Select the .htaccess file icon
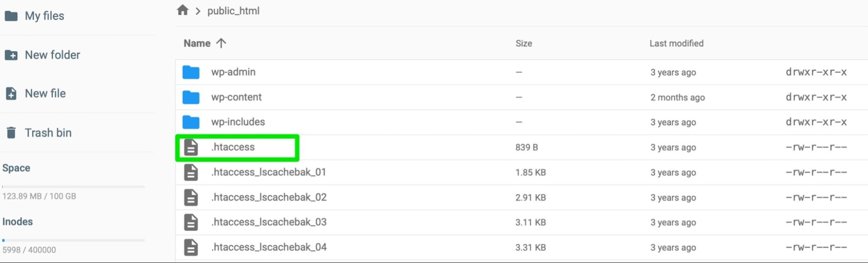 [x=191, y=147]
